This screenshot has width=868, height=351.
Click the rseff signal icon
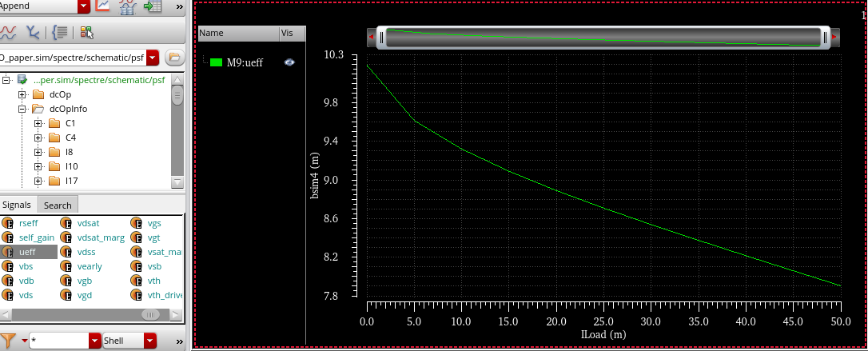(x=8, y=223)
